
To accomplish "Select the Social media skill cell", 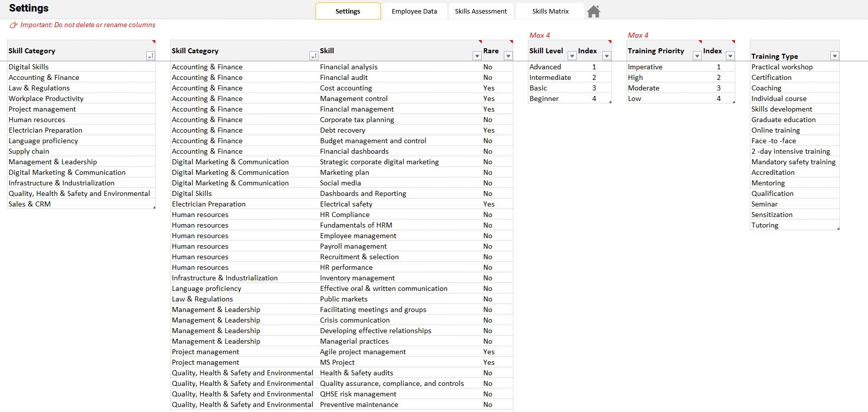I will point(400,183).
